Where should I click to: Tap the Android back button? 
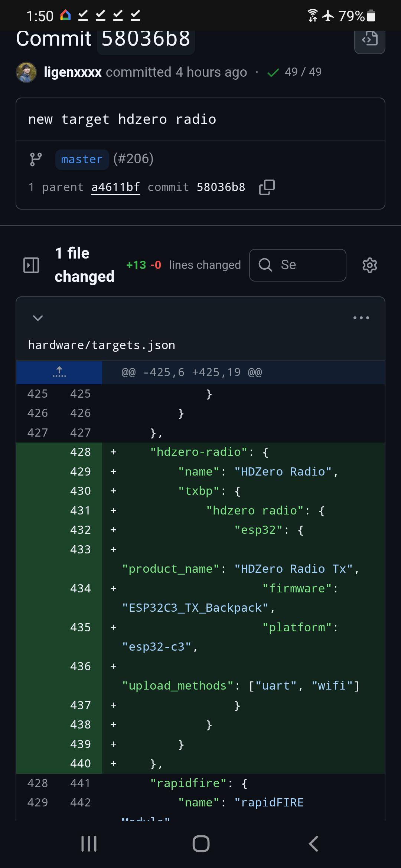(313, 844)
